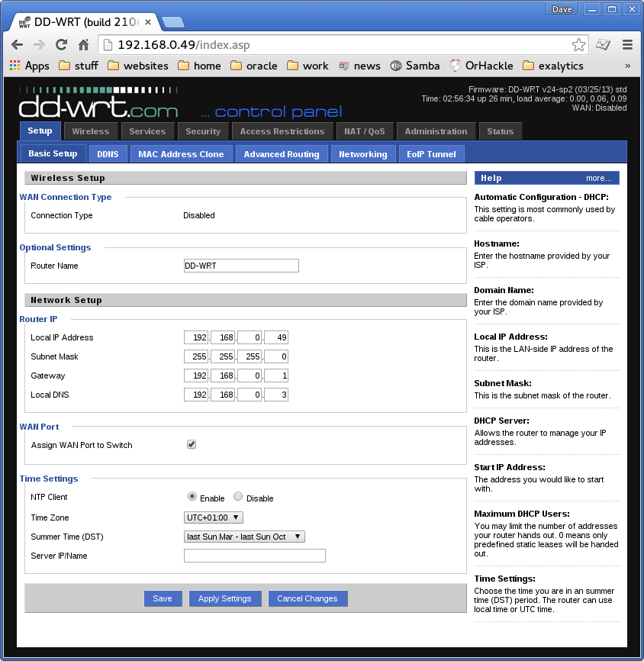The height and width of the screenshot is (661, 644).
Task: Open the Time Zone dropdown
Action: (x=213, y=518)
